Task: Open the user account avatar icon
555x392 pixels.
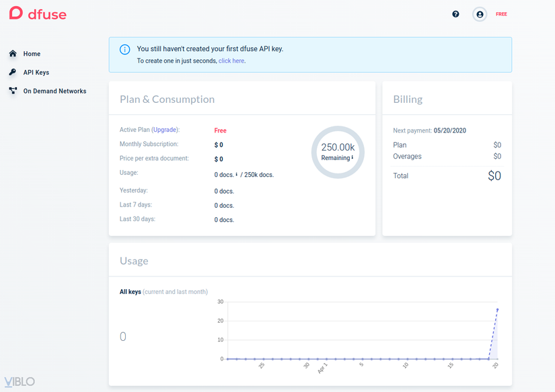Action: 480,14
